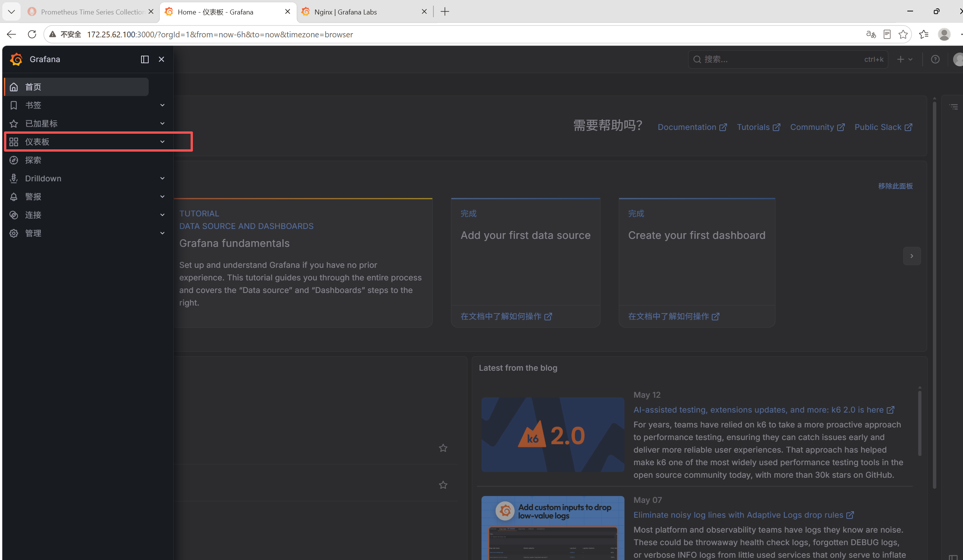Open the 连接 connections menu item
The height and width of the screenshot is (560, 963).
tap(33, 215)
